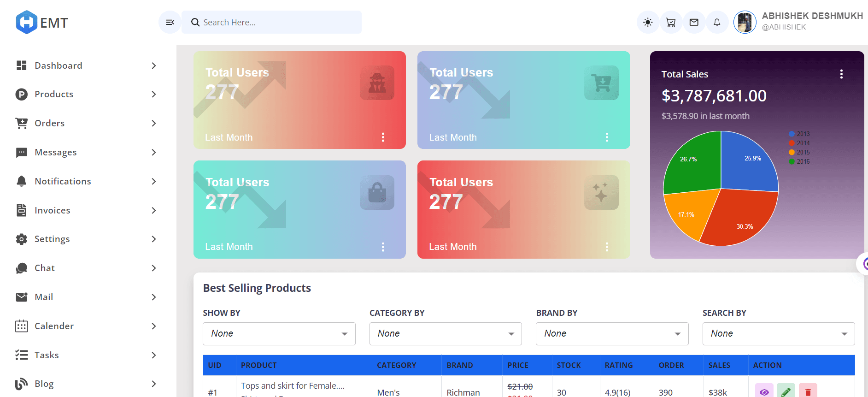Open the SHOW BY dropdown
Viewport: 868px width, 397px height.
tap(279, 334)
